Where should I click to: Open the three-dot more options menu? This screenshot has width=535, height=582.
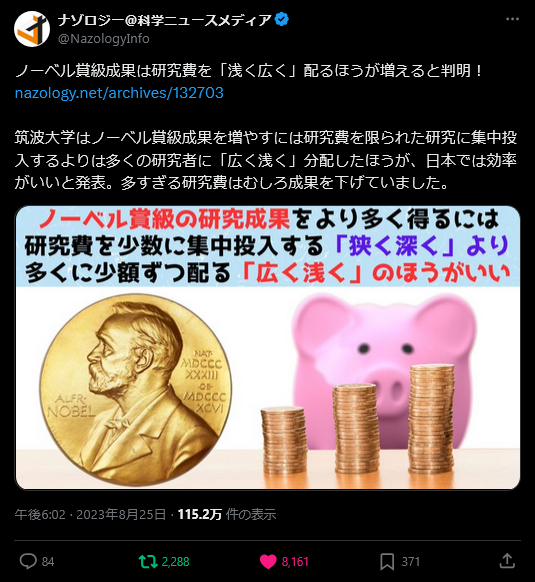512,19
